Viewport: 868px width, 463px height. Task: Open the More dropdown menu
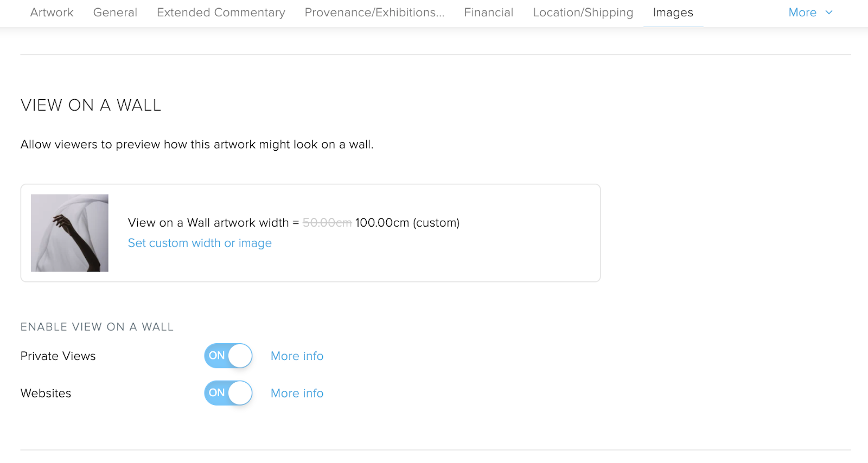[802, 12]
